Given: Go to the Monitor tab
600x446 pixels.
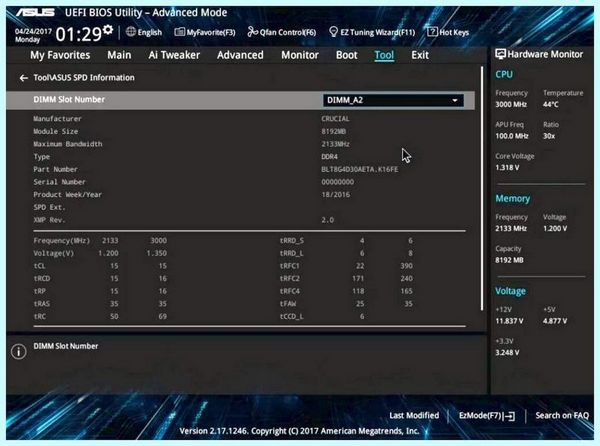Looking at the screenshot, I should point(300,55).
